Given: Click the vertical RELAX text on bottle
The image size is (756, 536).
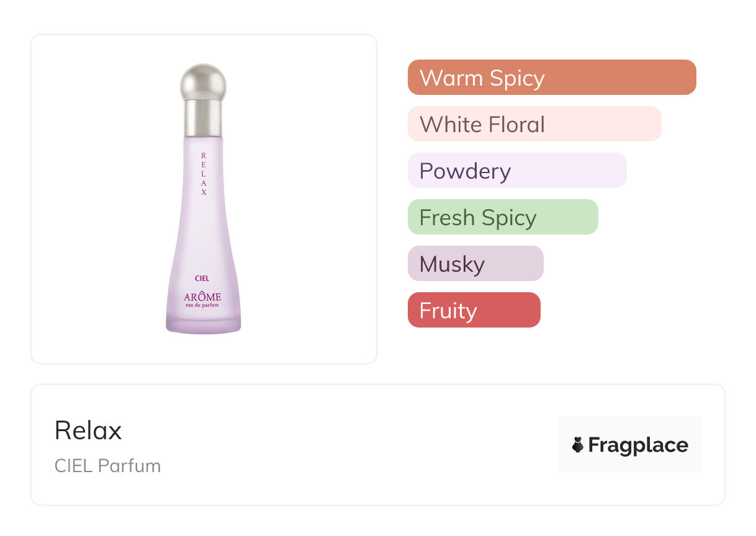Looking at the screenshot, I should tap(204, 174).
